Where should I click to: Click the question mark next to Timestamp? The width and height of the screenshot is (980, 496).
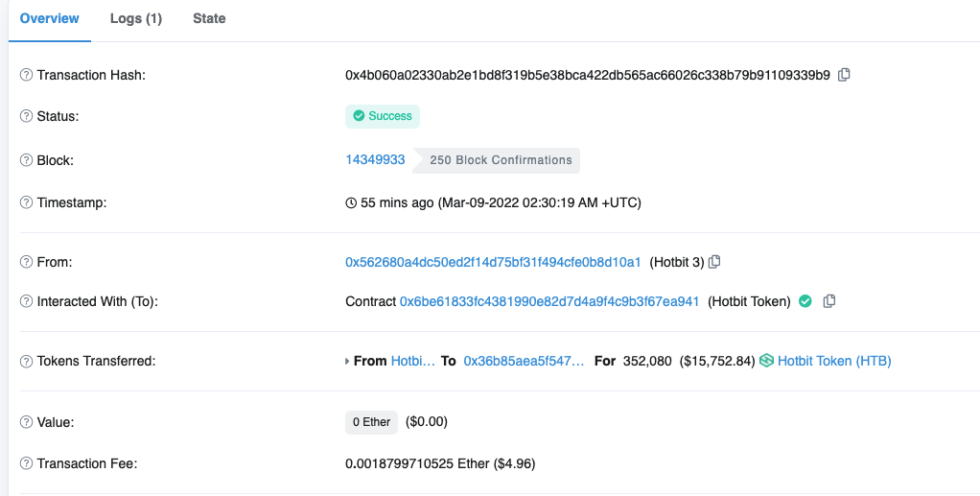coord(27,202)
